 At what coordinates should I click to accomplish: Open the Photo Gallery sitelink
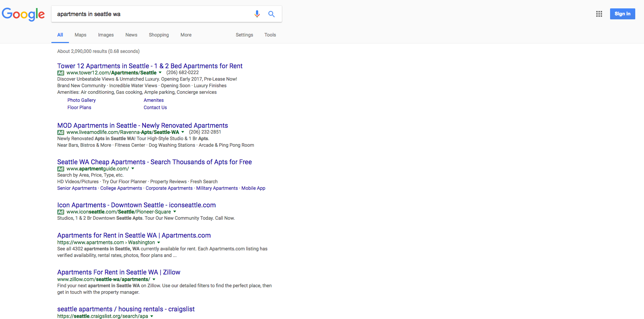coord(82,100)
